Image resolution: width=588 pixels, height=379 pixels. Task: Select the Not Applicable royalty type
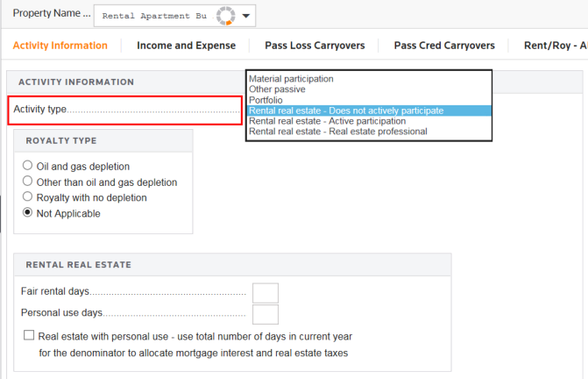point(29,213)
